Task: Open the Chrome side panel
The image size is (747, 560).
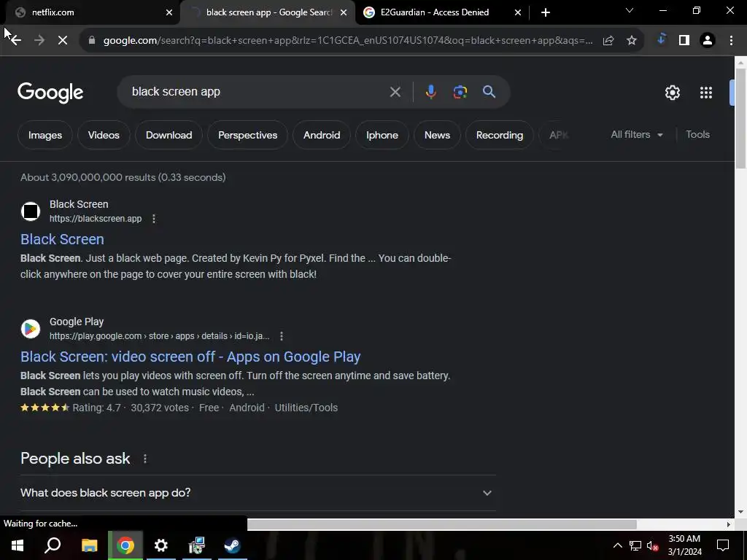Action: 684,41
